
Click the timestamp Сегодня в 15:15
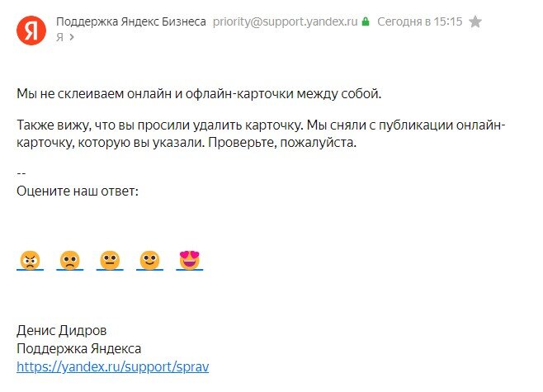420,21
